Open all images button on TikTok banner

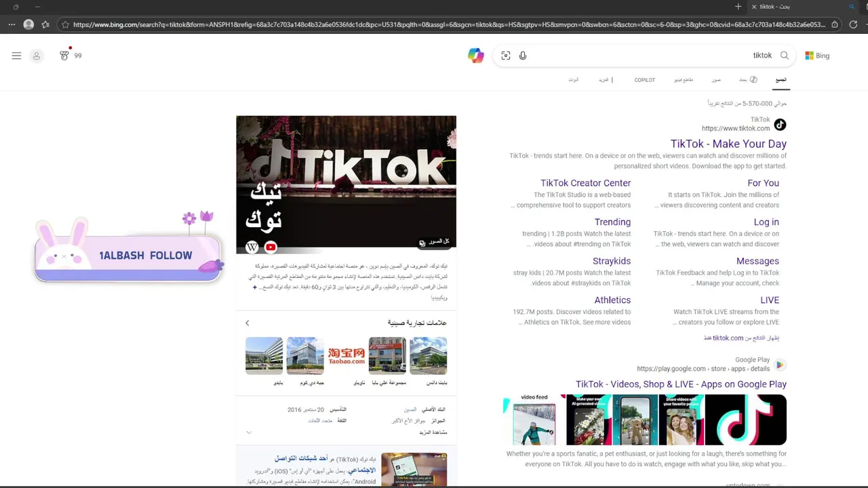(434, 242)
